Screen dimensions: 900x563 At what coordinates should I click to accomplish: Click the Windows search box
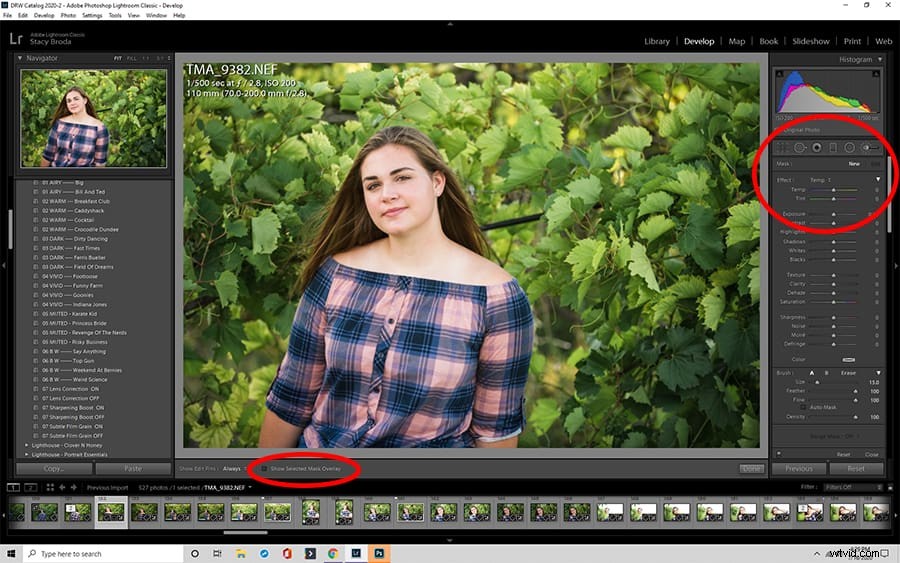104,554
